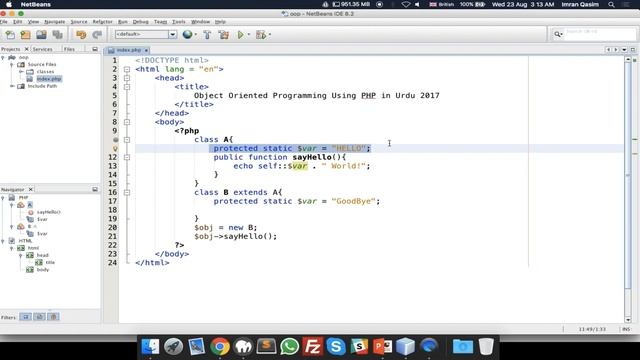The width and height of the screenshot is (640, 360).
Task: Collapse the PHP node in Navigator
Action: 3,198
